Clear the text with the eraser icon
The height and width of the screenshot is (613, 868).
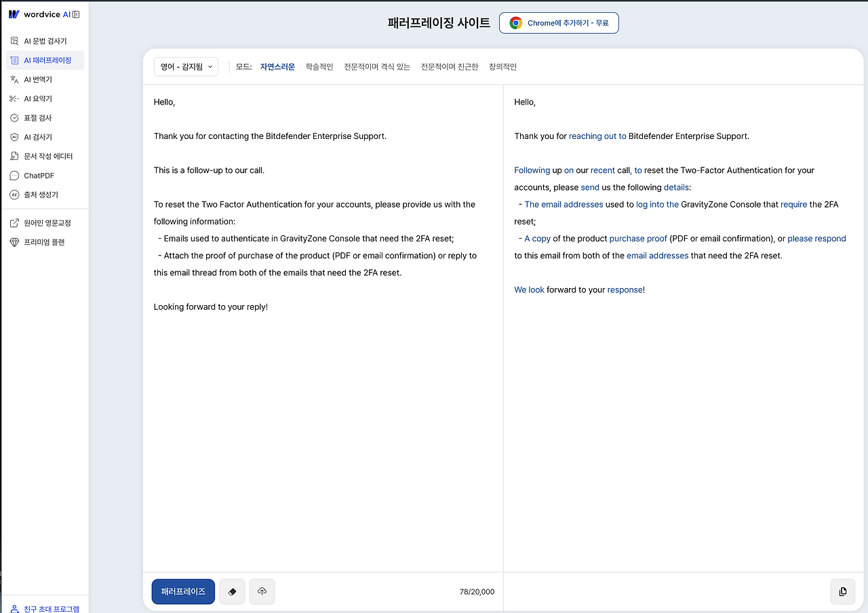coord(232,592)
